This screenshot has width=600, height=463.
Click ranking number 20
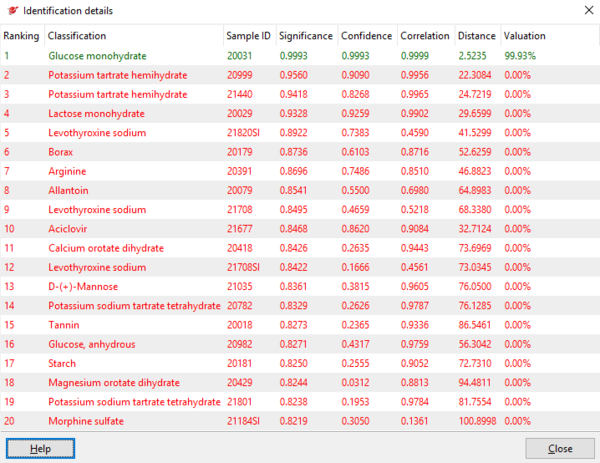9,421
